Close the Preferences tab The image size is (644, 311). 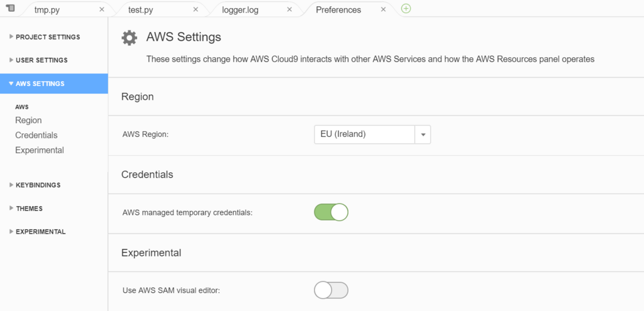coord(383,9)
